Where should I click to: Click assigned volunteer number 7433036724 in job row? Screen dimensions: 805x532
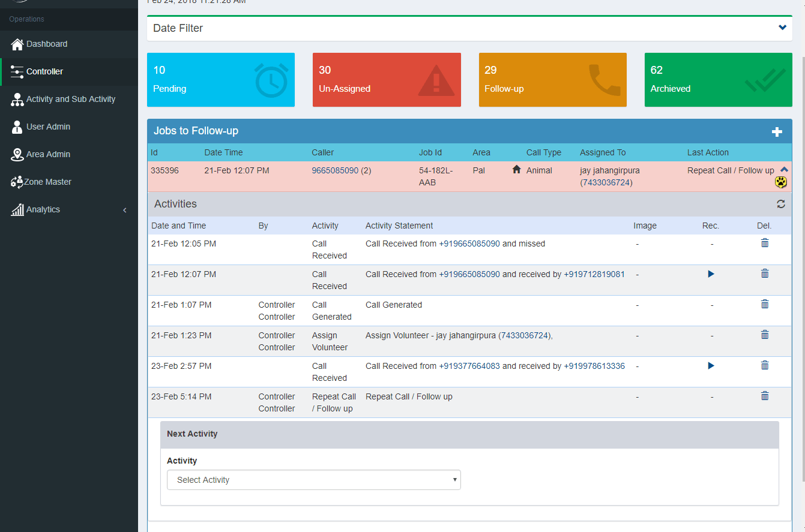click(x=606, y=182)
